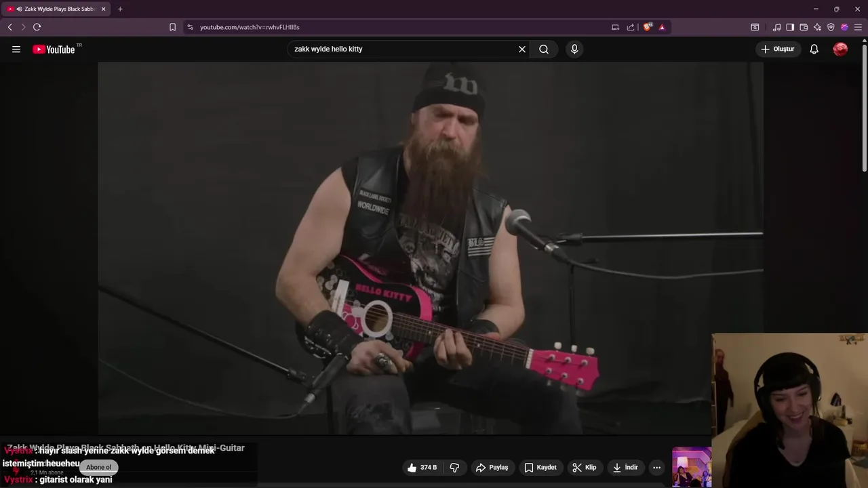Open the share page icon
Screen dimensions: 868x488
[x=631, y=27]
